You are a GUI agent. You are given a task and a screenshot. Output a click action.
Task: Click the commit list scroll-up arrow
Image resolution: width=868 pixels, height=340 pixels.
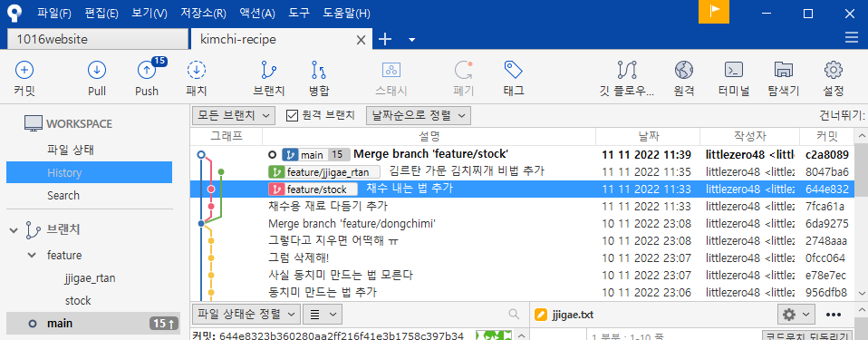click(862, 136)
